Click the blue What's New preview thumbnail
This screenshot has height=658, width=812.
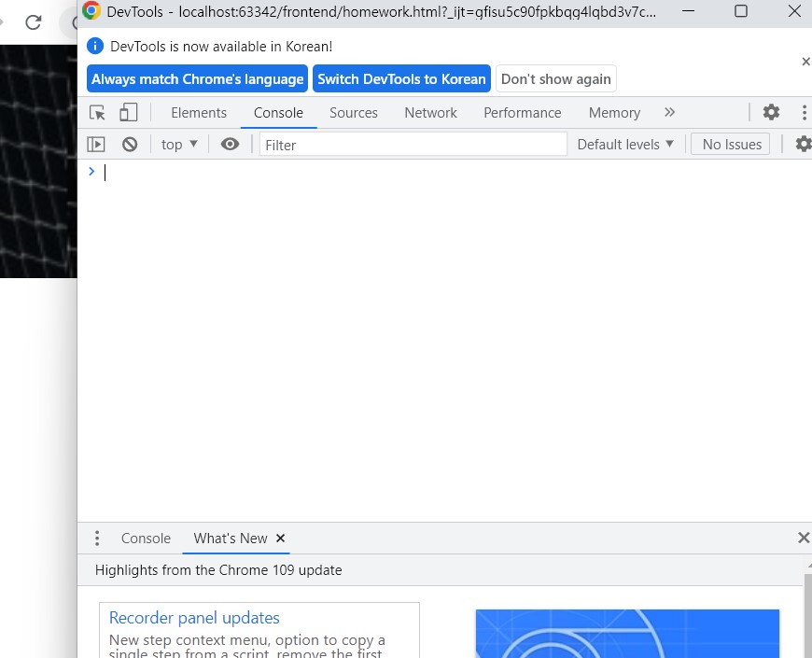pos(627,634)
